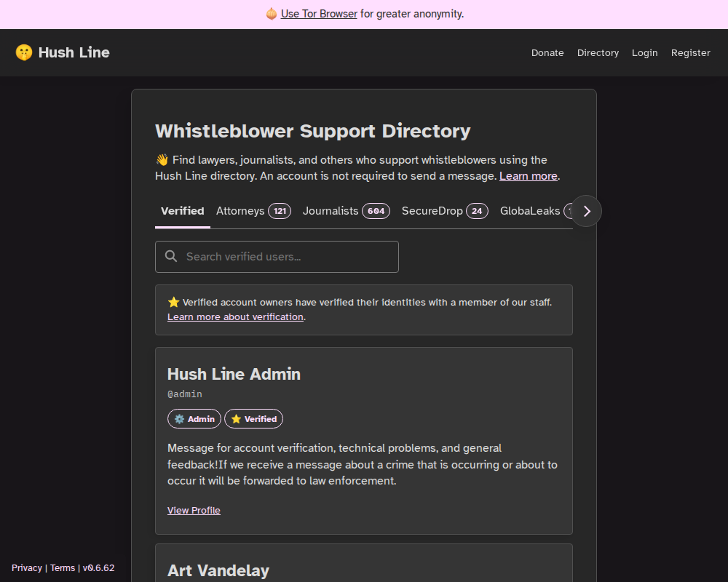Click the onion icon in Tor banner

272,14
